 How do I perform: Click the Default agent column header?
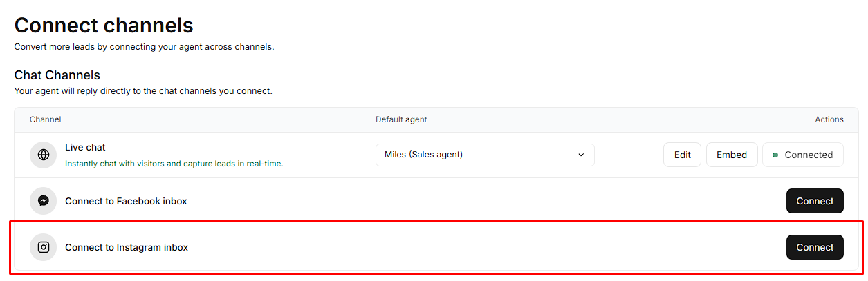click(x=401, y=119)
